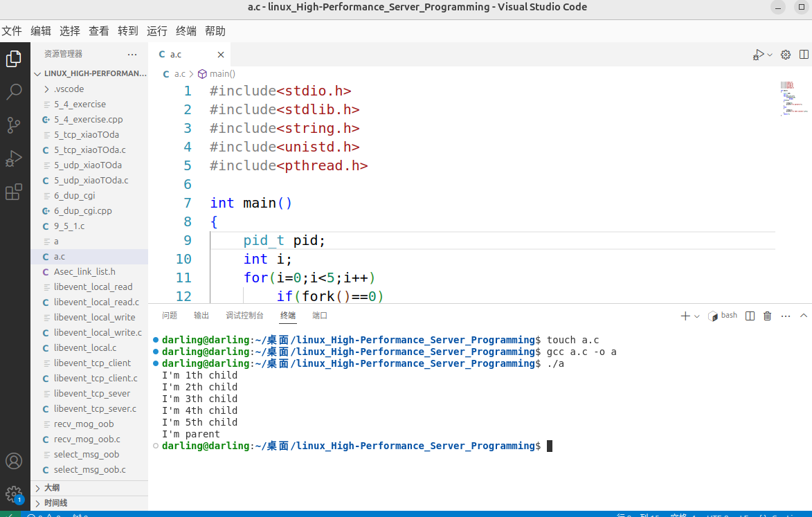Screen dimensions: 812x517
Task: Open the 转到 menu
Action: click(x=128, y=31)
